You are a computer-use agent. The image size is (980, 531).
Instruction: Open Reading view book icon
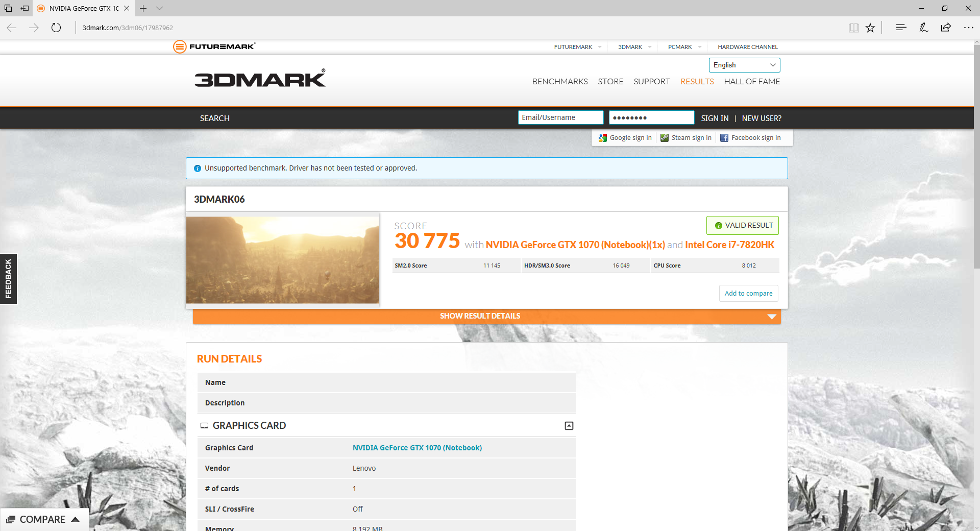click(x=853, y=28)
